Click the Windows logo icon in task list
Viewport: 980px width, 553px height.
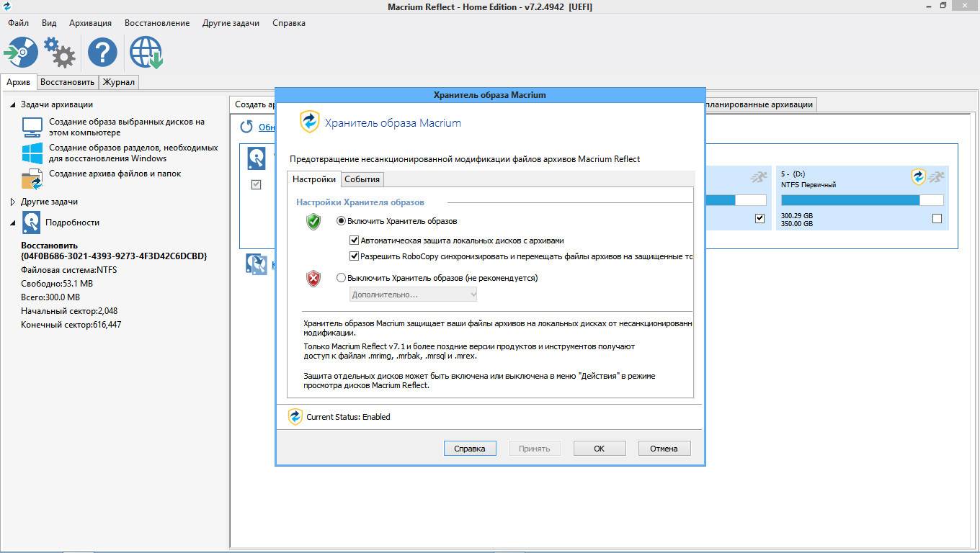[32, 153]
